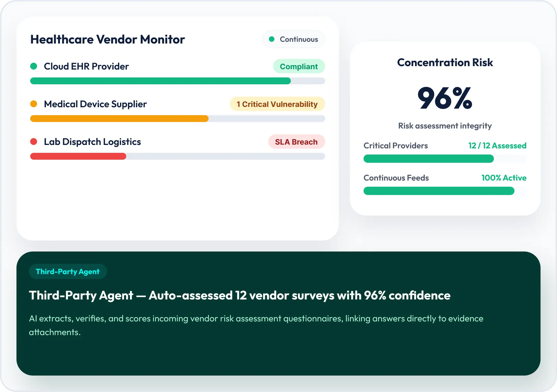Click the green dot beside Cloud EHR Provider
Viewport: 557px width, 392px height.
(34, 66)
